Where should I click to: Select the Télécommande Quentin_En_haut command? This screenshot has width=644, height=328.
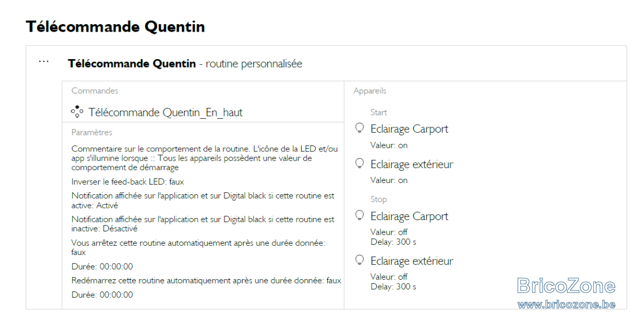165,112
